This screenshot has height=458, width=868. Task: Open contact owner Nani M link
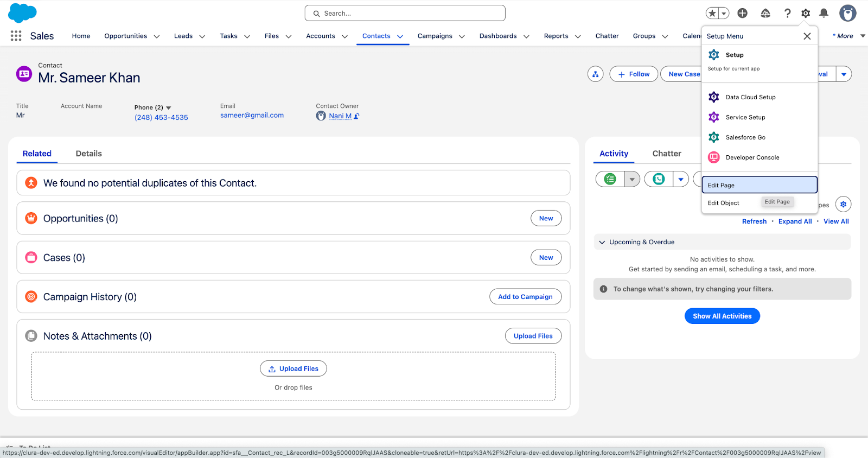coord(340,116)
